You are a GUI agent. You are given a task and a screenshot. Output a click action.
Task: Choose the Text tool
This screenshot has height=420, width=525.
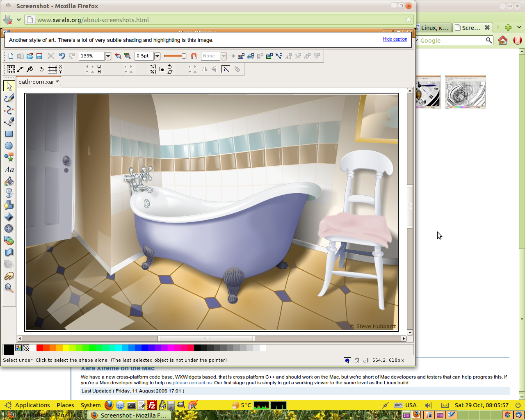(9, 169)
